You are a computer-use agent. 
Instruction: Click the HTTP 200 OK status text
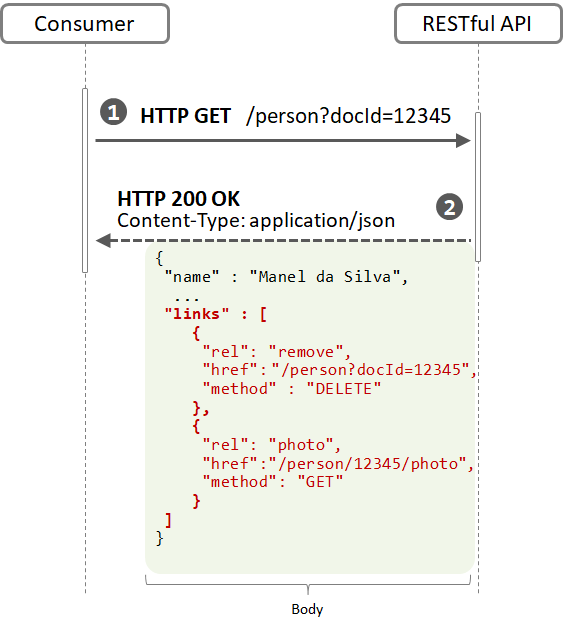tap(178, 199)
